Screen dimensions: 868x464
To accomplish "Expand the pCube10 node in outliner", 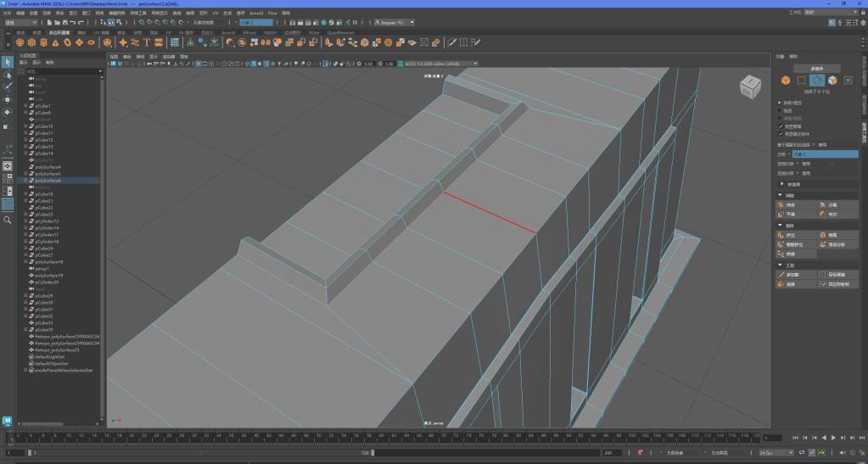I will (26, 126).
